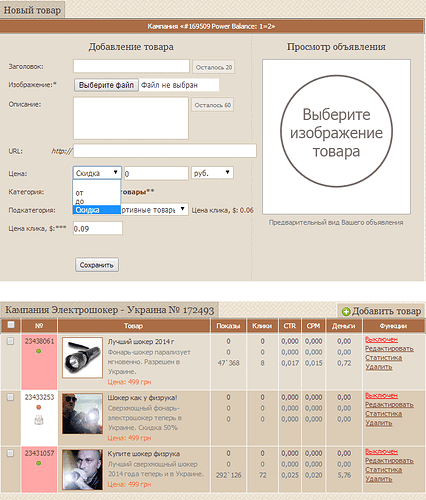Check the box for item 23438061
Screen dimensions: 426x500
pos(11,341)
